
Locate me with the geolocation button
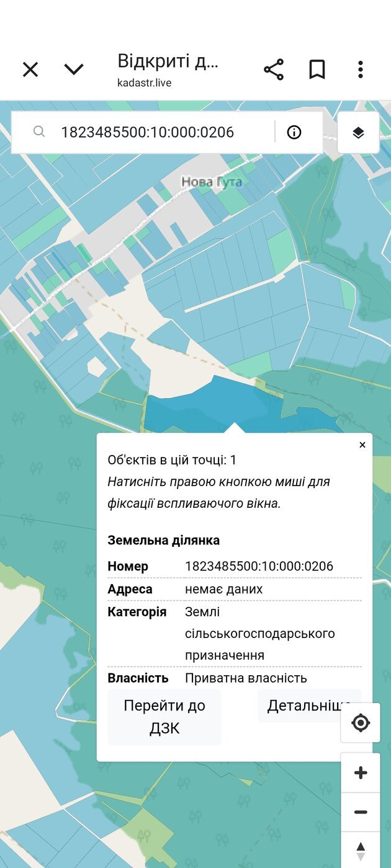point(361,723)
